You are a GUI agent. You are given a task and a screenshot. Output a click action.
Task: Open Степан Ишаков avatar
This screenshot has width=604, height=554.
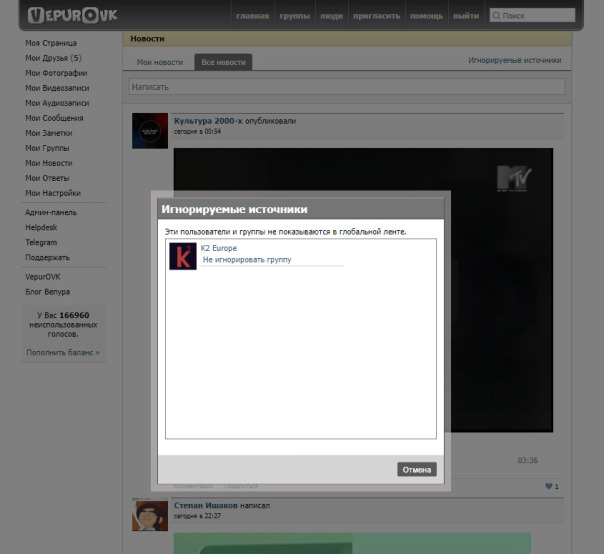point(150,515)
